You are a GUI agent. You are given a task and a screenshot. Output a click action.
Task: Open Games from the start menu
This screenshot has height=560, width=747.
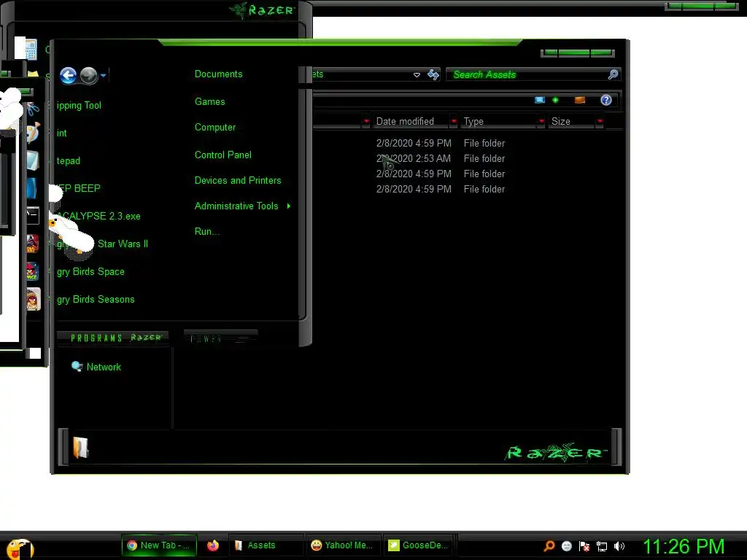209,101
